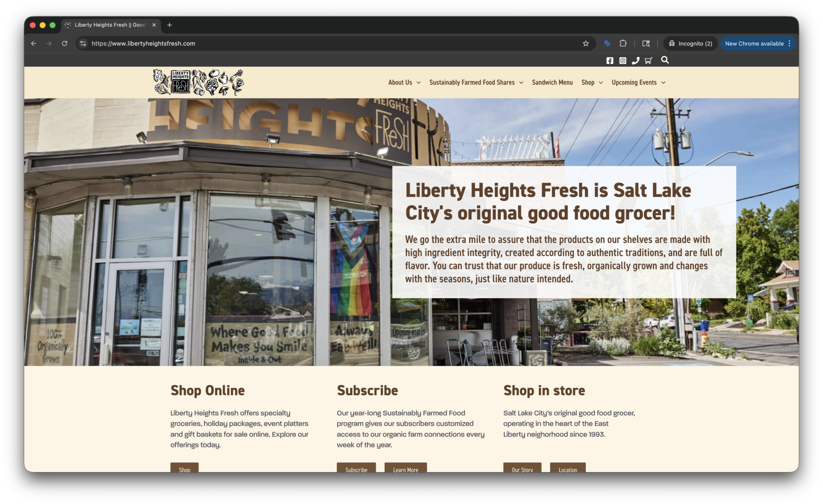Select the Liberty Heights Fresh browser tab
Image resolution: width=823 pixels, height=504 pixels.
tap(111, 25)
